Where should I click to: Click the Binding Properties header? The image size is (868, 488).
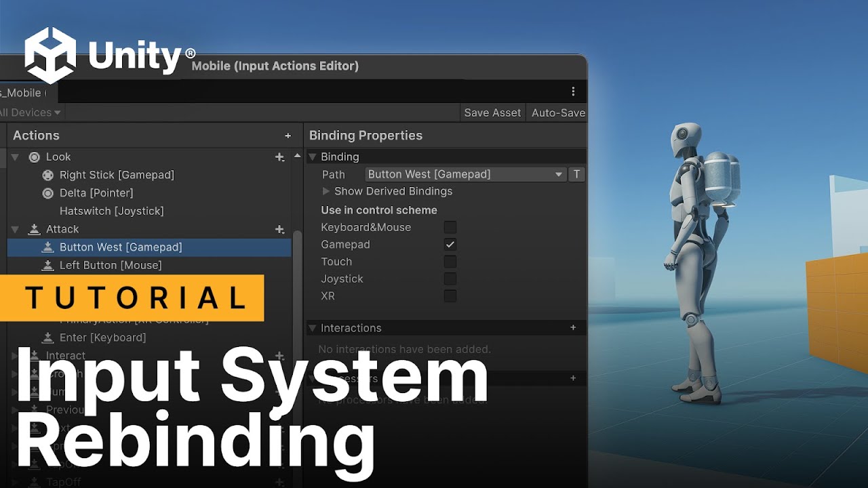coord(366,136)
